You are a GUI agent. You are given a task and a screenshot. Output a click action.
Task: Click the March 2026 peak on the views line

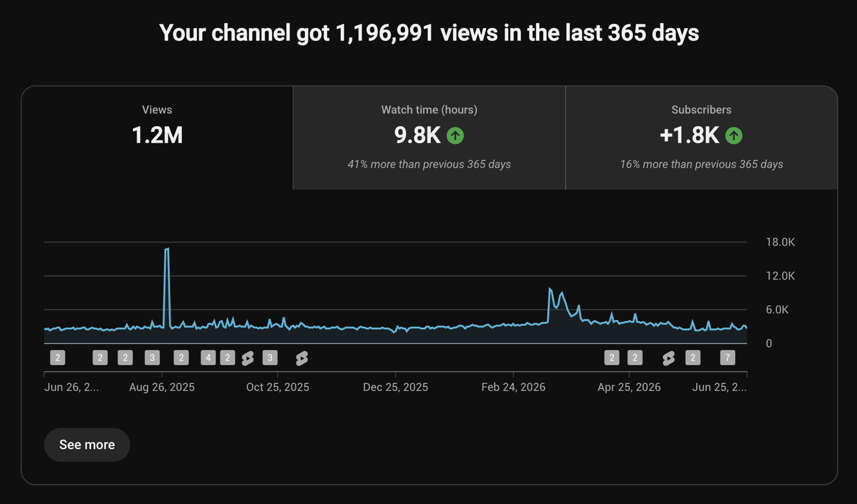coord(550,289)
